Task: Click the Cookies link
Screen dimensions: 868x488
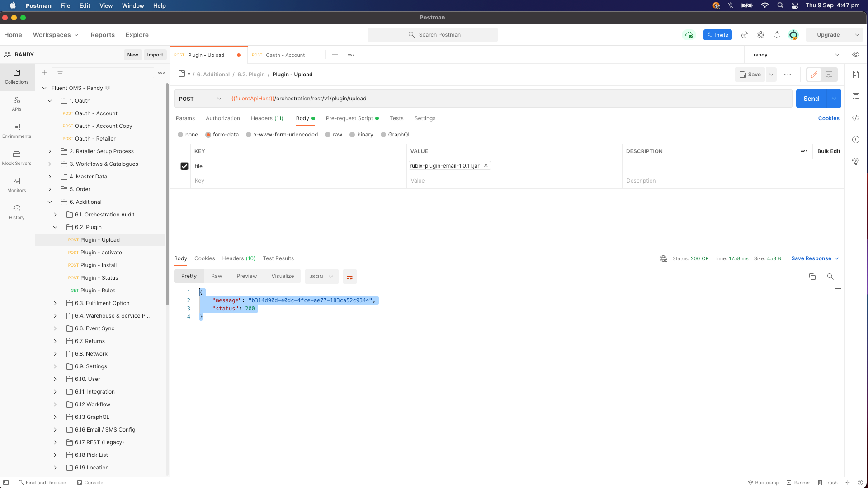Action: [x=829, y=118]
